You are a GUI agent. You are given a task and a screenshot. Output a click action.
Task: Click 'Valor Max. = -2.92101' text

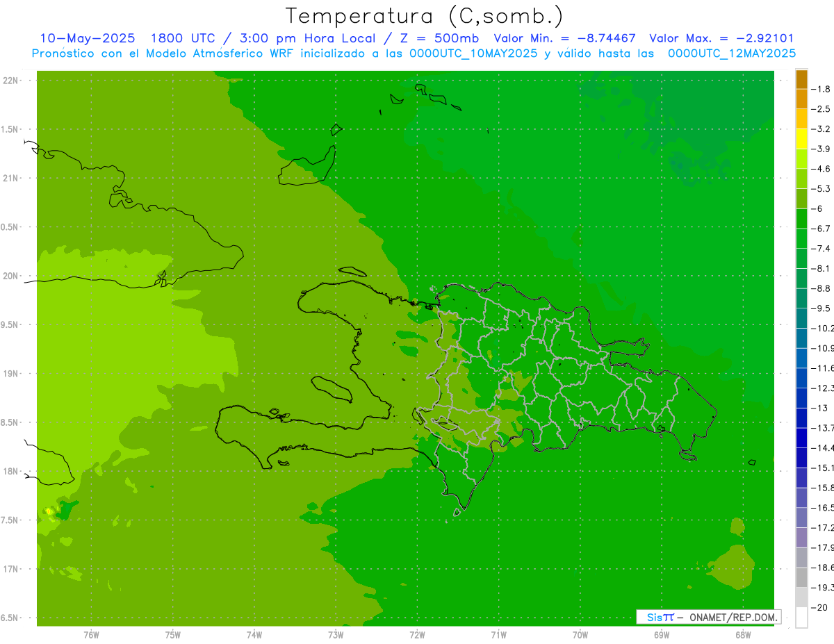pos(721,38)
